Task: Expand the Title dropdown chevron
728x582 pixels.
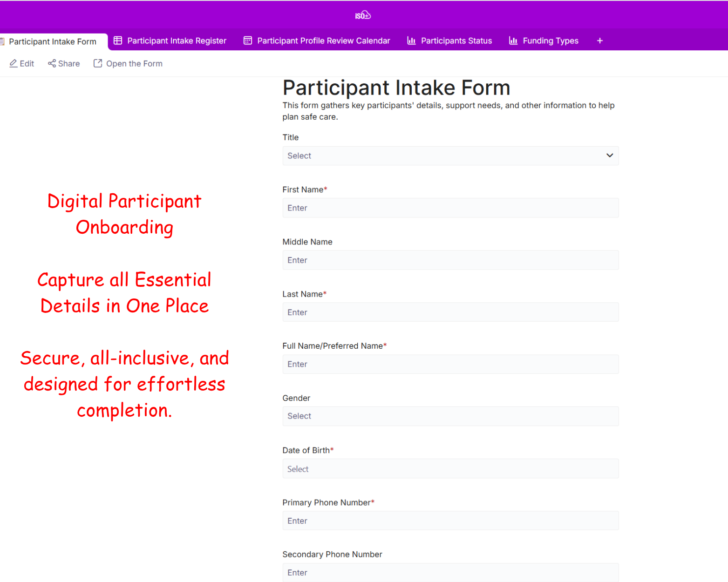Action: tap(609, 156)
